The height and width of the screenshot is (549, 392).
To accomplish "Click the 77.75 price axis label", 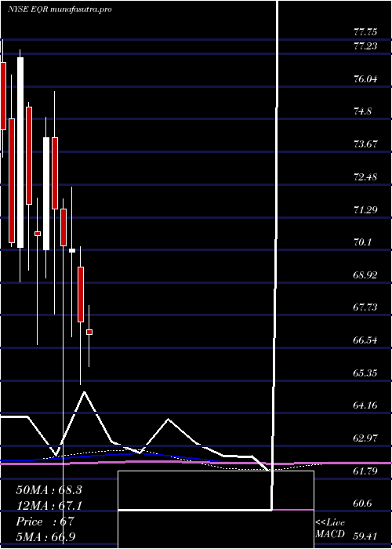I will pos(365,32).
